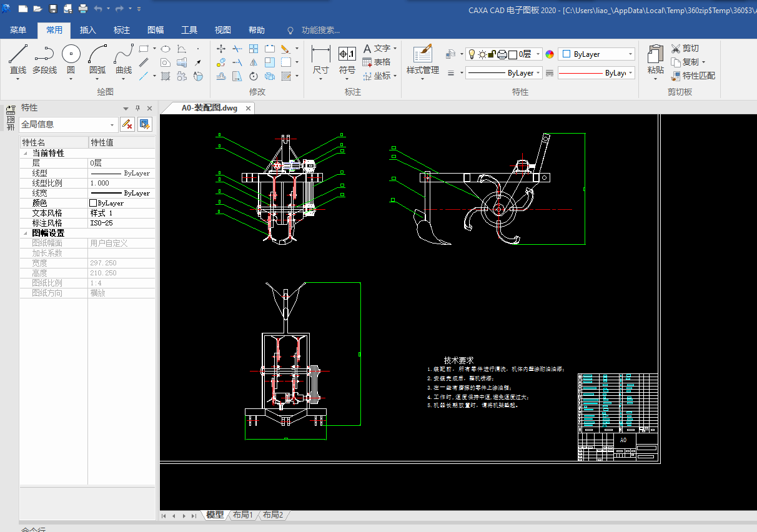
Task: Switch to the 视图 ribbon tab
Action: pos(223,30)
